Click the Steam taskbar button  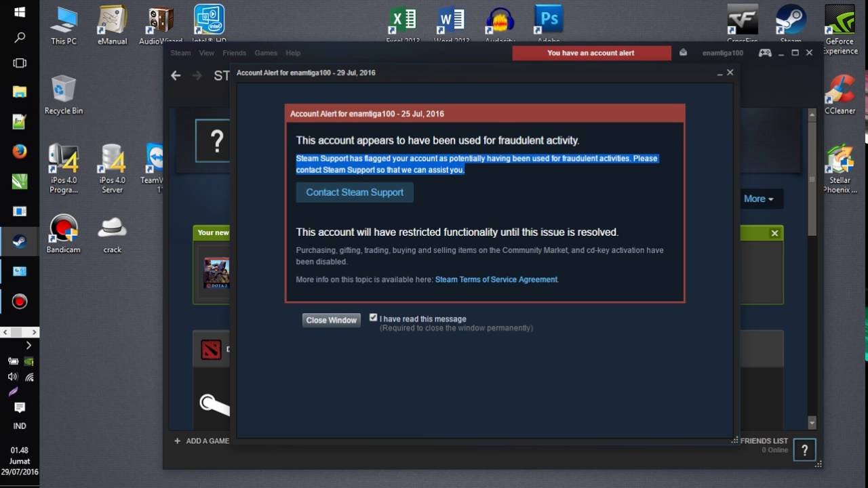(x=20, y=241)
